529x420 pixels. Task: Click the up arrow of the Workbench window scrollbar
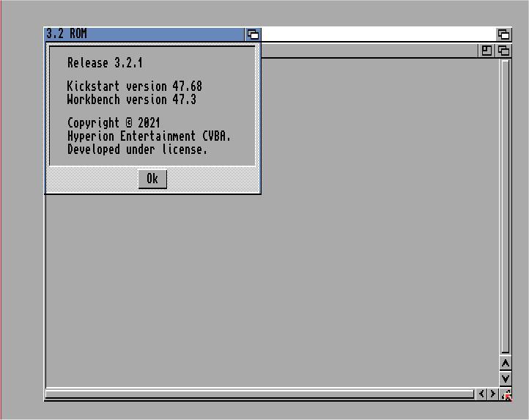506,363
